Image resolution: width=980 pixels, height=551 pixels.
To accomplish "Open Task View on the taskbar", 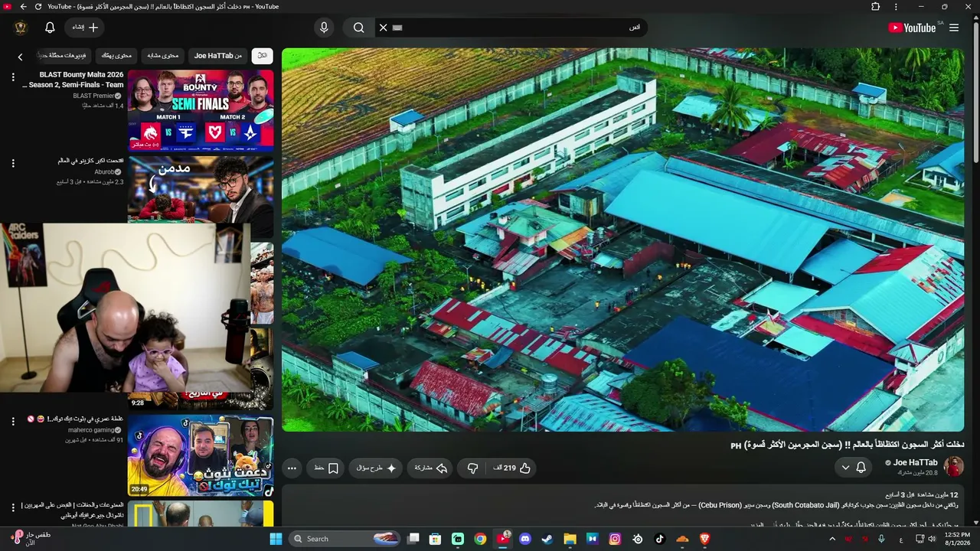I will click(413, 539).
